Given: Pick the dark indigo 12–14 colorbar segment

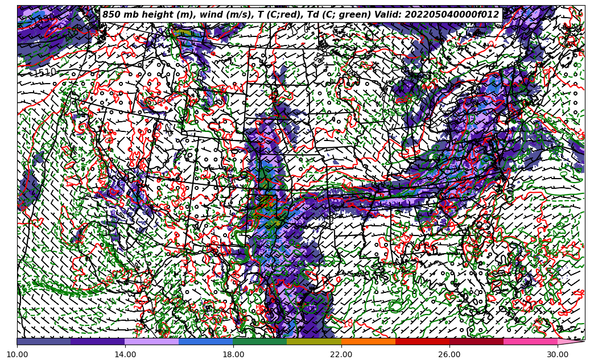Looking at the screenshot, I should pos(98,341).
